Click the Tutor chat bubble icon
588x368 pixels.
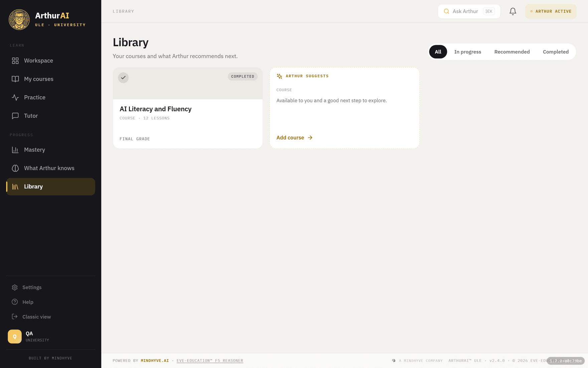coord(15,116)
